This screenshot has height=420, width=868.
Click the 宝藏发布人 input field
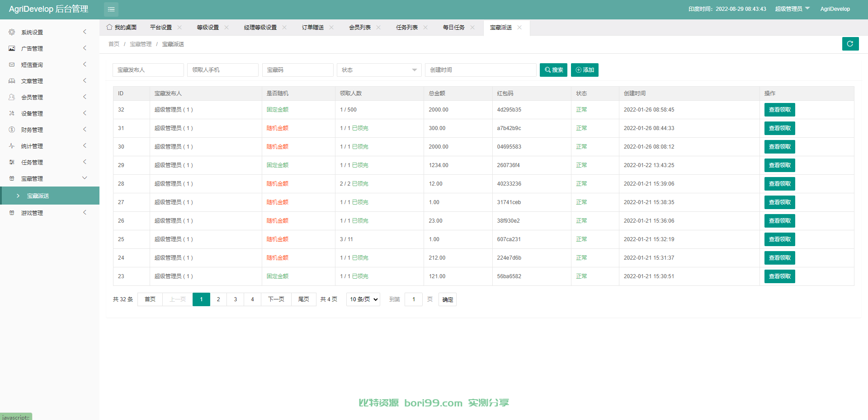[x=148, y=70]
